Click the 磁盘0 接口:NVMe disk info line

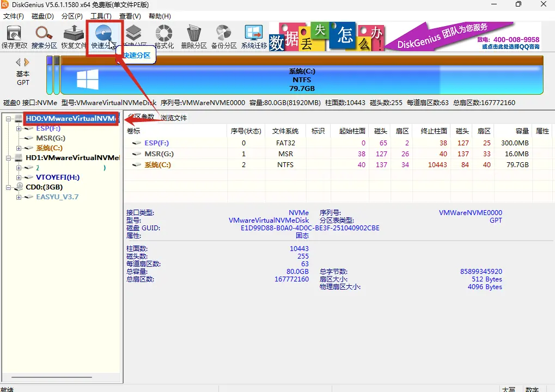(259, 103)
